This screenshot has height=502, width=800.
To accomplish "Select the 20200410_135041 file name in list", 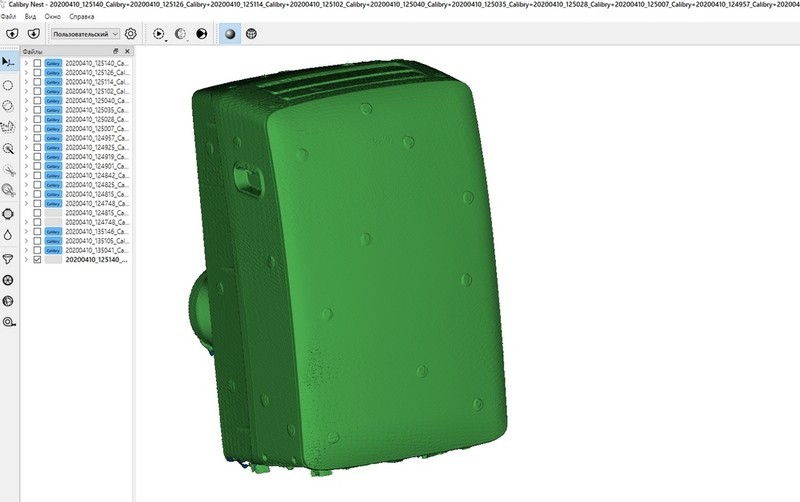I will (97, 250).
